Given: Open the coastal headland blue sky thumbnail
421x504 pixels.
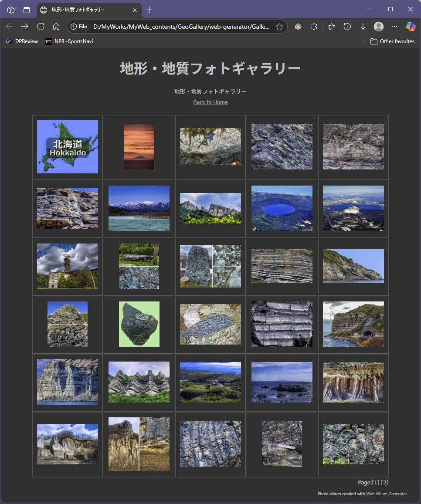Looking at the screenshot, I should click(x=353, y=266).
